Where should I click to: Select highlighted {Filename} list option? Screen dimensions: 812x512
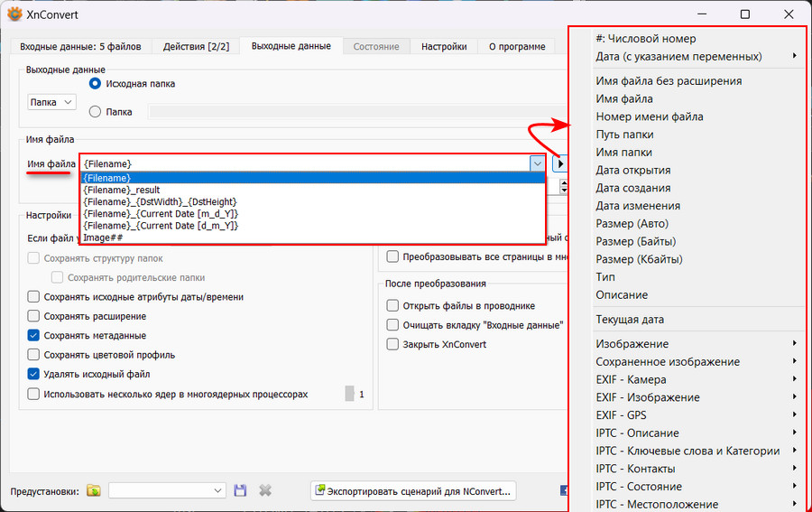[x=313, y=178]
